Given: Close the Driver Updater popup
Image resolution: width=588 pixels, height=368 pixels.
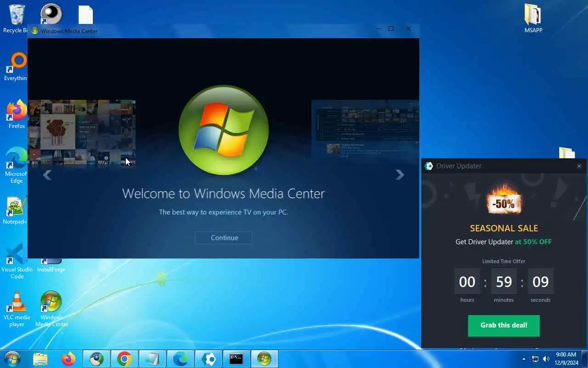Looking at the screenshot, I should click(579, 166).
